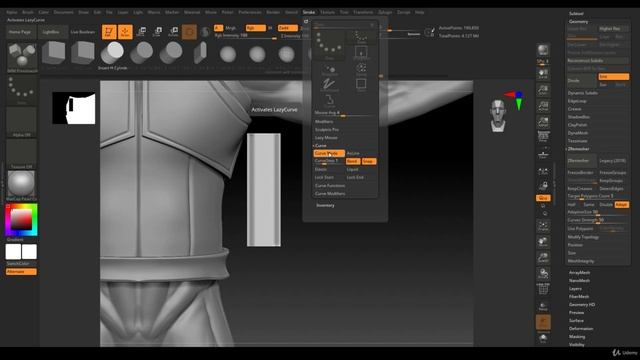Select the Rotate transform icon in top shelf

point(173,32)
